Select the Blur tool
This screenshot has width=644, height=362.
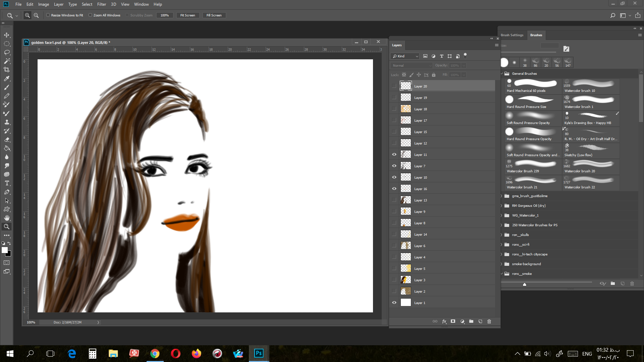(x=6, y=157)
